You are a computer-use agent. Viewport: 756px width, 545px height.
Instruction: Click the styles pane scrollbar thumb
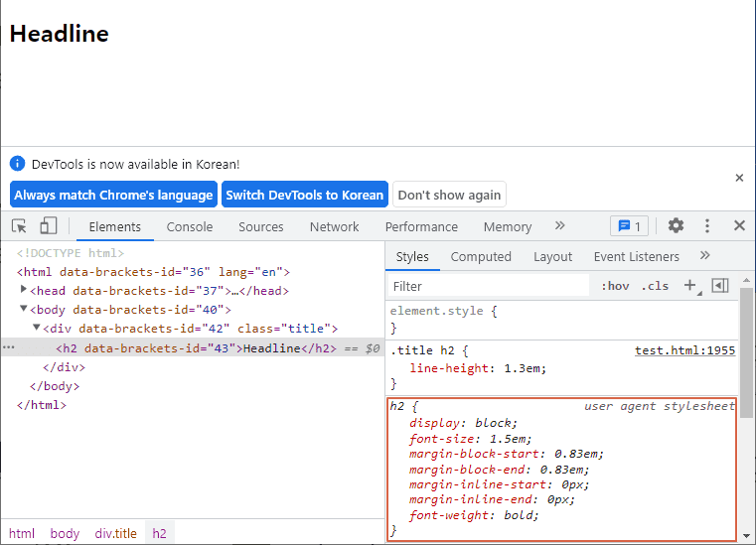click(x=746, y=352)
